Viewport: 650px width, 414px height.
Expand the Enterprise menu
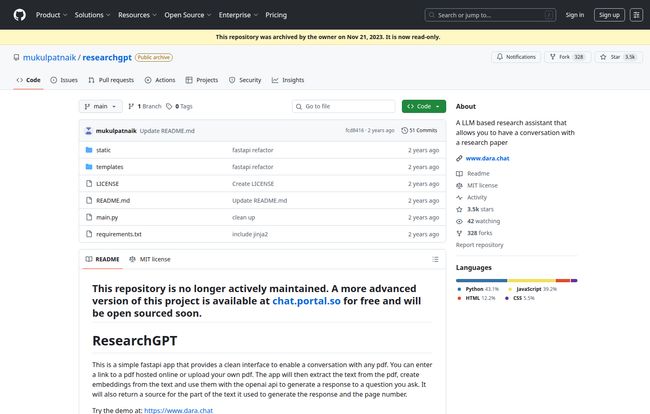click(x=238, y=15)
